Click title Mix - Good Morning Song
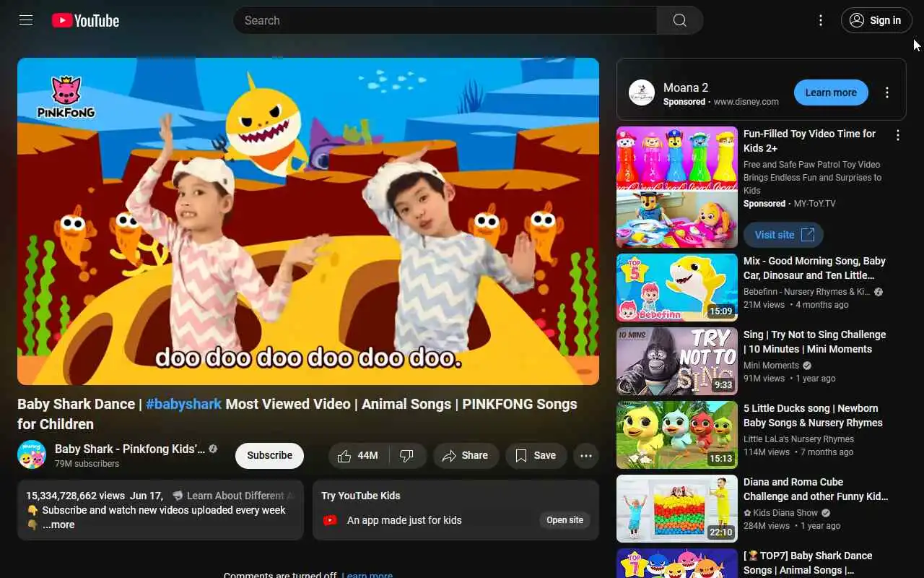Viewport: 924px width, 578px height. [x=814, y=268]
